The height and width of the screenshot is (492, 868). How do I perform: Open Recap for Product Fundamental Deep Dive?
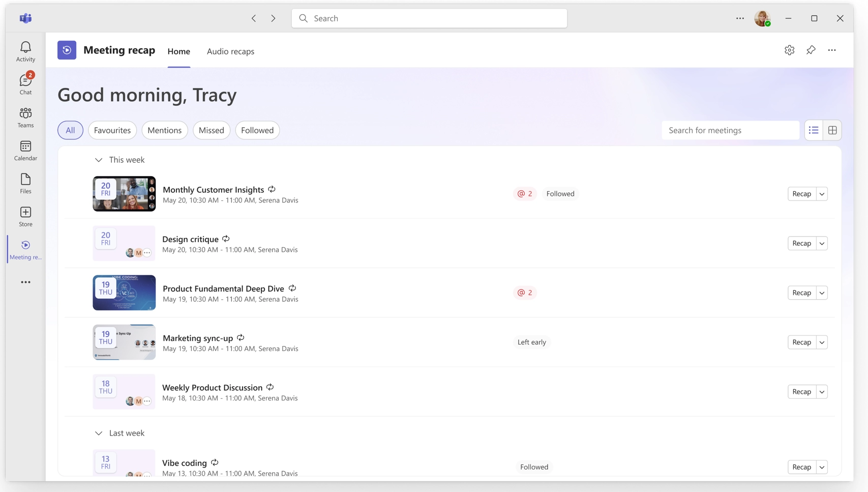802,293
